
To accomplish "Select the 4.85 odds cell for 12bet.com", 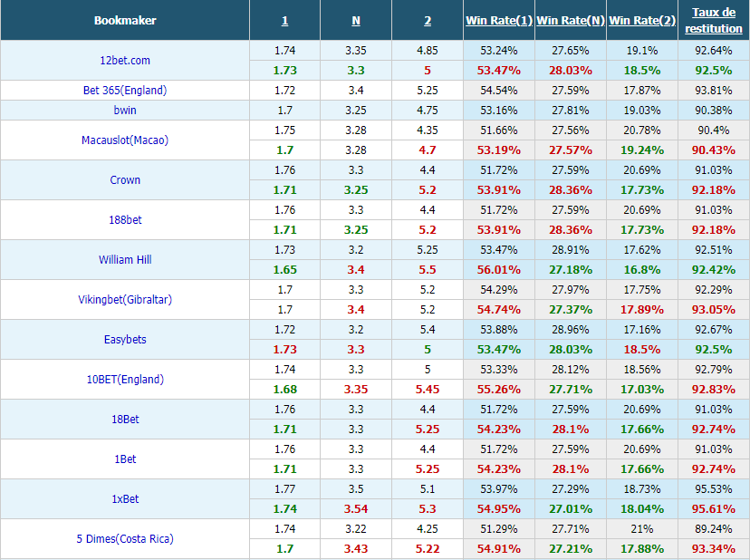I will (x=428, y=50).
